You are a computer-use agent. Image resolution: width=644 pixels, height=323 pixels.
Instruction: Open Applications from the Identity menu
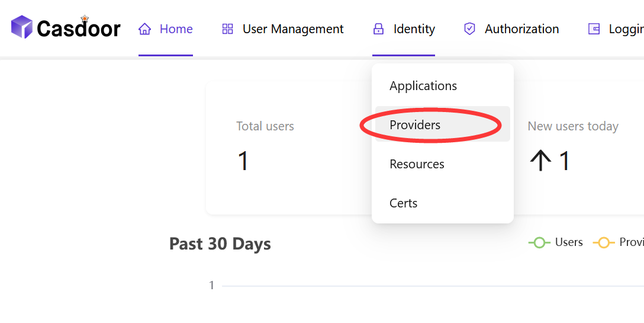tap(423, 86)
